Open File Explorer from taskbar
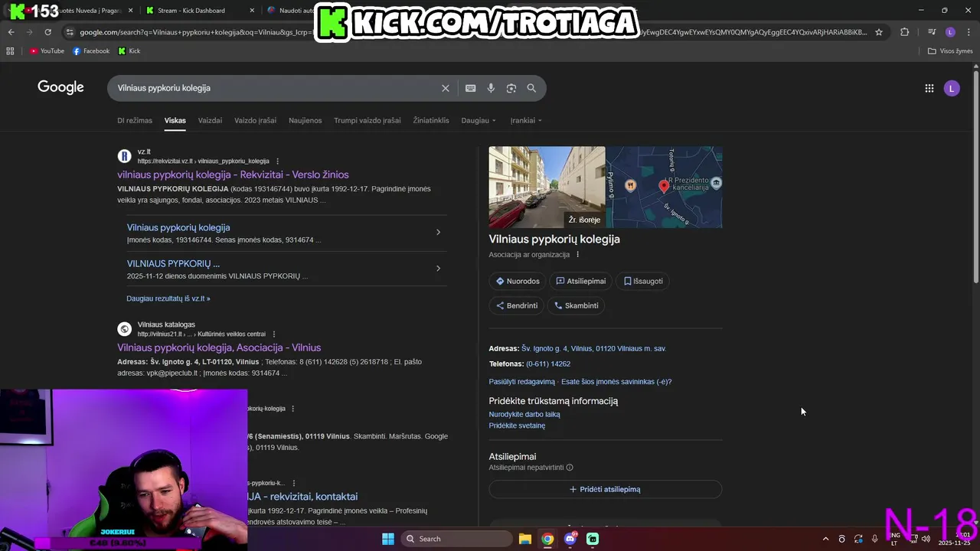 click(525, 539)
